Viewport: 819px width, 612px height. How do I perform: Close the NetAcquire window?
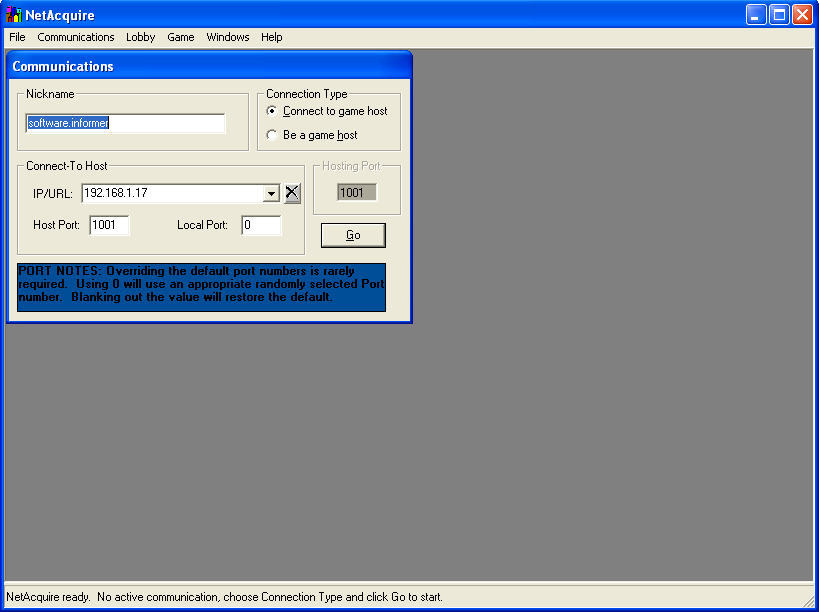(x=802, y=15)
